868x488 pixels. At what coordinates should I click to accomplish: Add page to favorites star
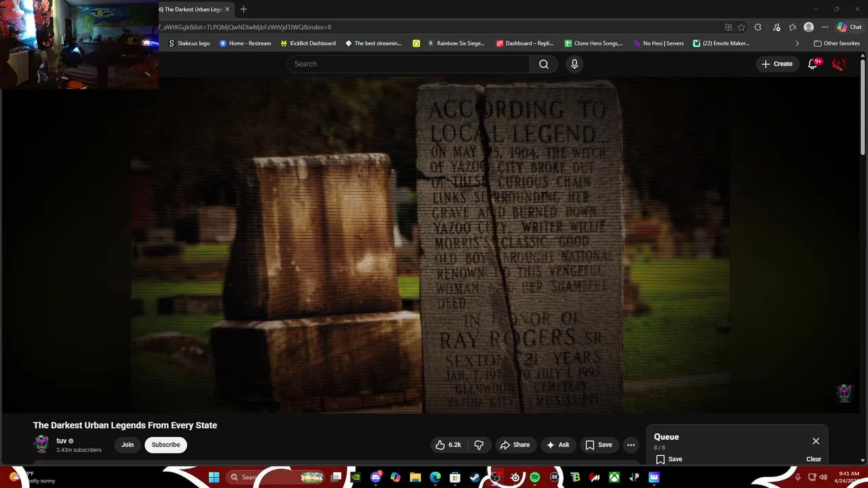741,27
